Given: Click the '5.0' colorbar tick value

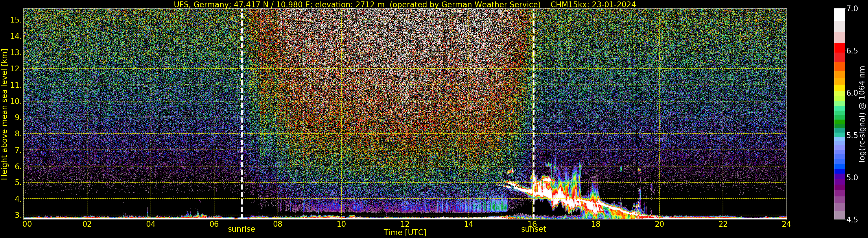Looking at the screenshot, I should (x=852, y=177).
